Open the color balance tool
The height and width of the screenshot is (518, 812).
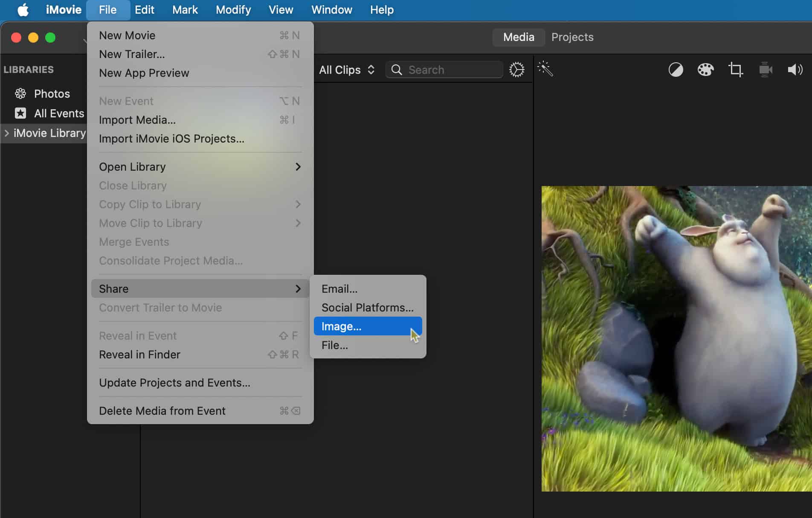[676, 70]
